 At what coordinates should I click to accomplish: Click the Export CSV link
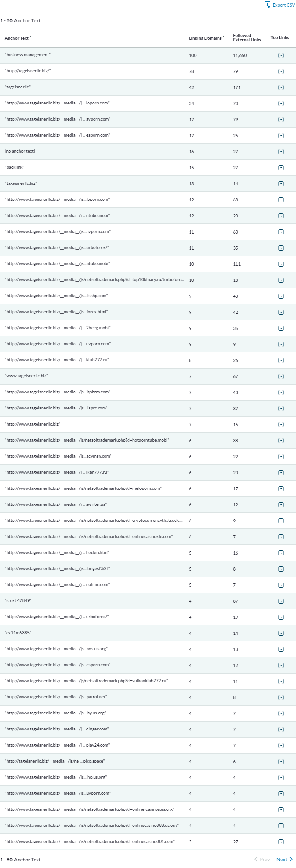(x=283, y=5)
